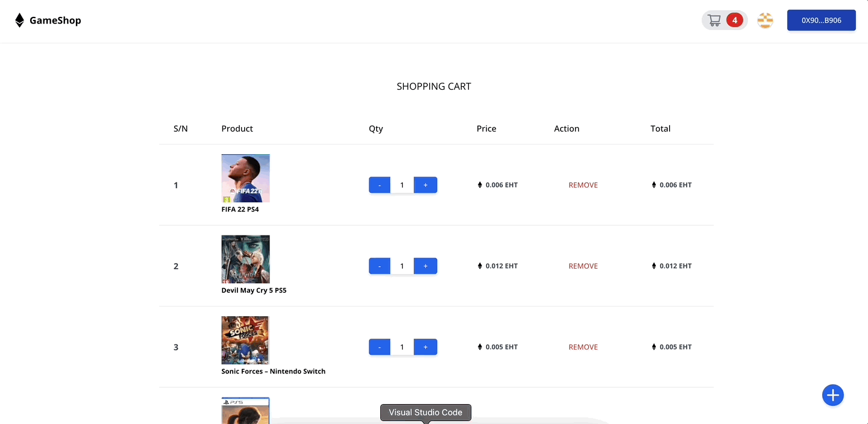This screenshot has width=868, height=424.
Task: Open the shopping cart icon
Action: tap(714, 20)
